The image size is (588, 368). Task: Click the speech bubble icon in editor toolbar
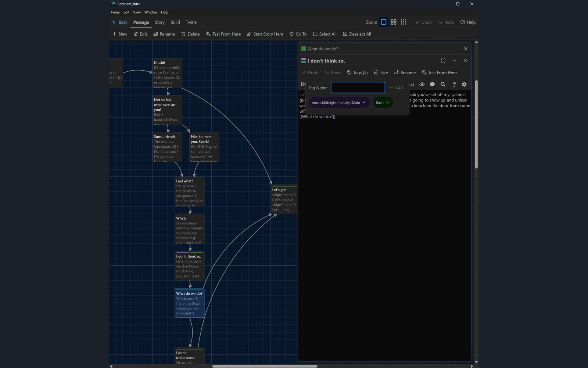432,84
